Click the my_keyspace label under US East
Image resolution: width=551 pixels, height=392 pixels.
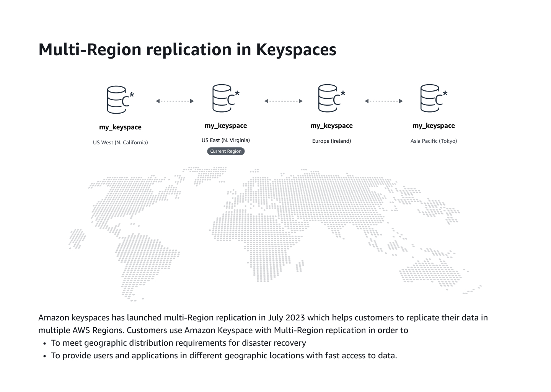click(x=226, y=125)
